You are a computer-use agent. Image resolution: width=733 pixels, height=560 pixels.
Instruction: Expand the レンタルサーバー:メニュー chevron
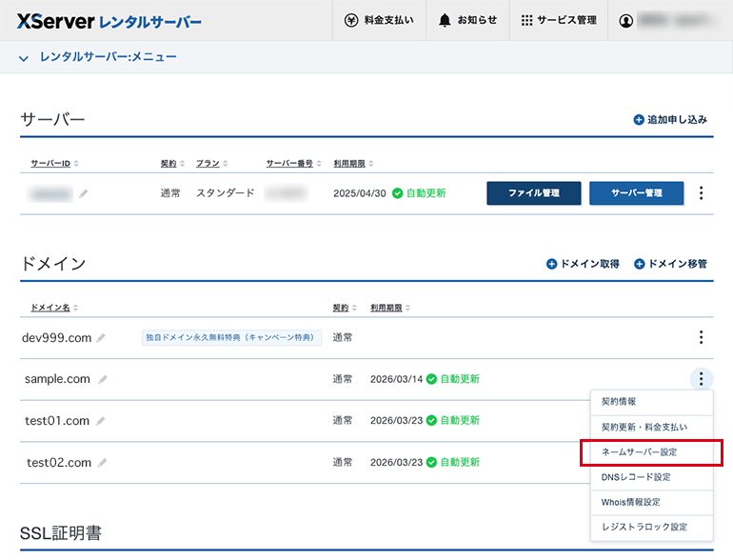[24, 58]
